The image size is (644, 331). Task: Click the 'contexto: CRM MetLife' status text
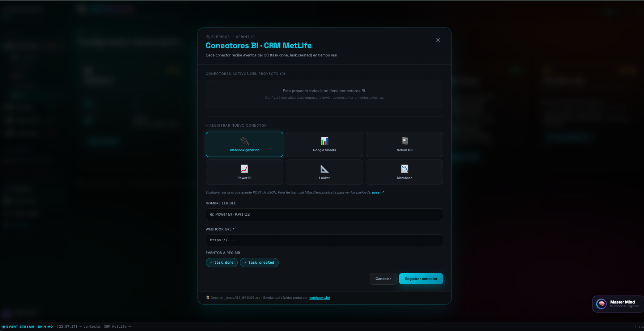[x=105, y=327]
